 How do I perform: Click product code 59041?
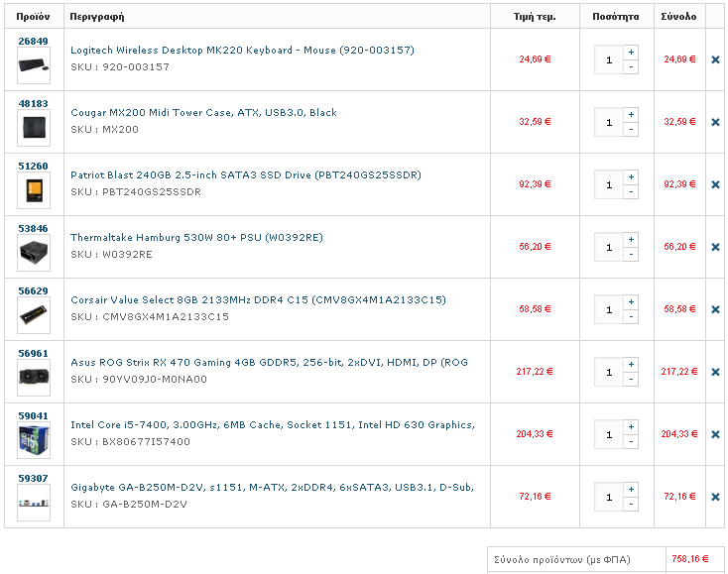33,415
